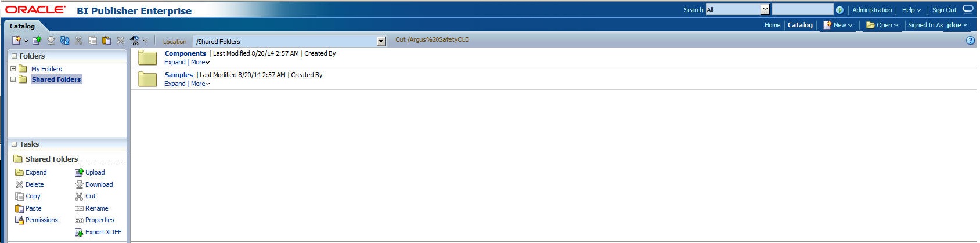Click Export XLIFF icon in Tasks panel
This screenshot has height=243, width=980.
coord(79,232)
